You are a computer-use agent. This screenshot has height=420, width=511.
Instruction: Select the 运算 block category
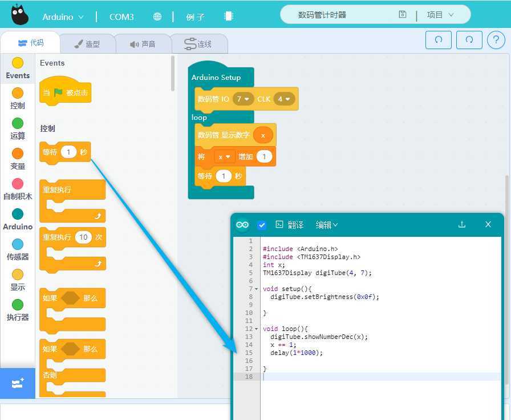click(18, 129)
